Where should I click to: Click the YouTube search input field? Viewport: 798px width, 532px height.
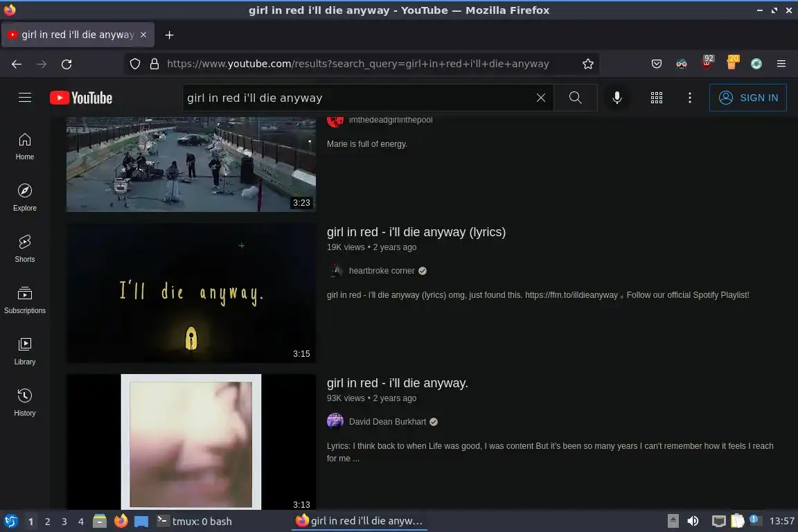(359, 97)
